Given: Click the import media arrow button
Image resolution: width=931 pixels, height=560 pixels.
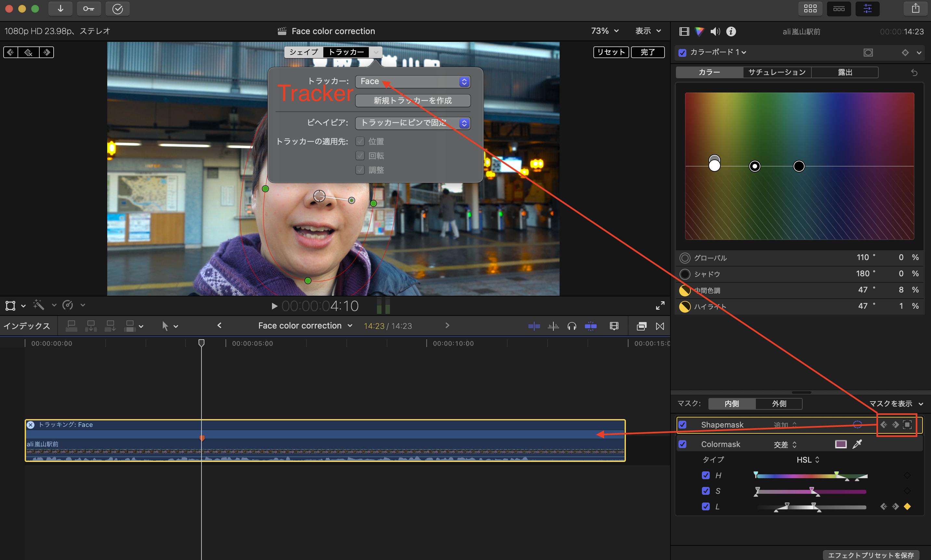Looking at the screenshot, I should (x=60, y=9).
